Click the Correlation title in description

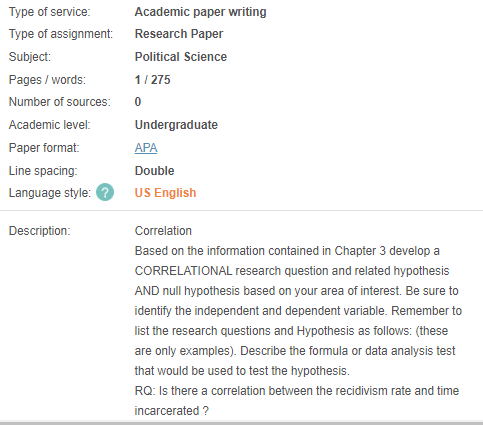pyautogui.click(x=163, y=231)
